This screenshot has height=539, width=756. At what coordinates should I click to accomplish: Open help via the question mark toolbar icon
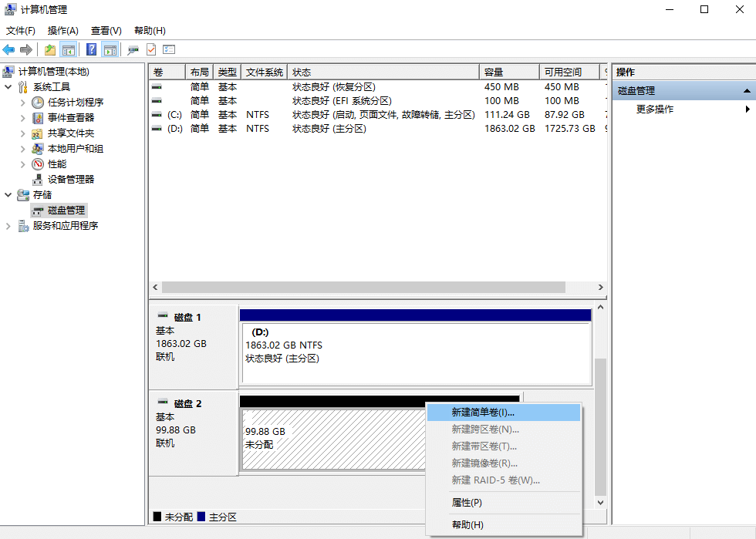90,49
